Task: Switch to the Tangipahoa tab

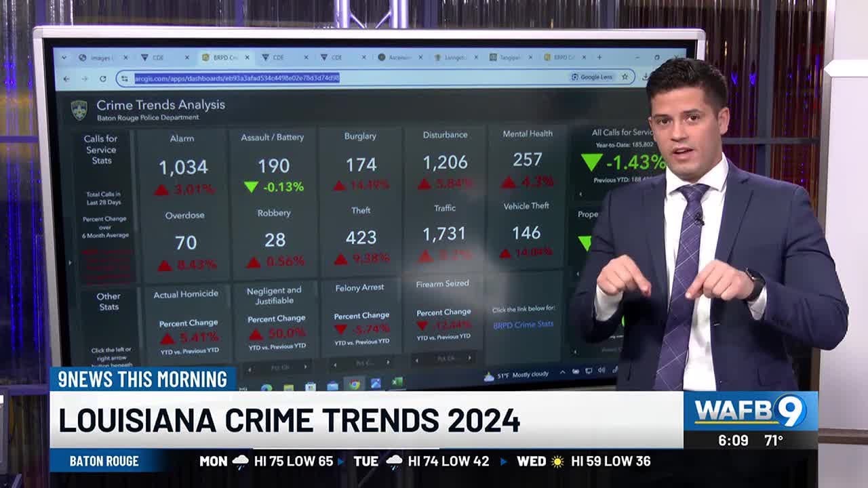Action: 511,58
